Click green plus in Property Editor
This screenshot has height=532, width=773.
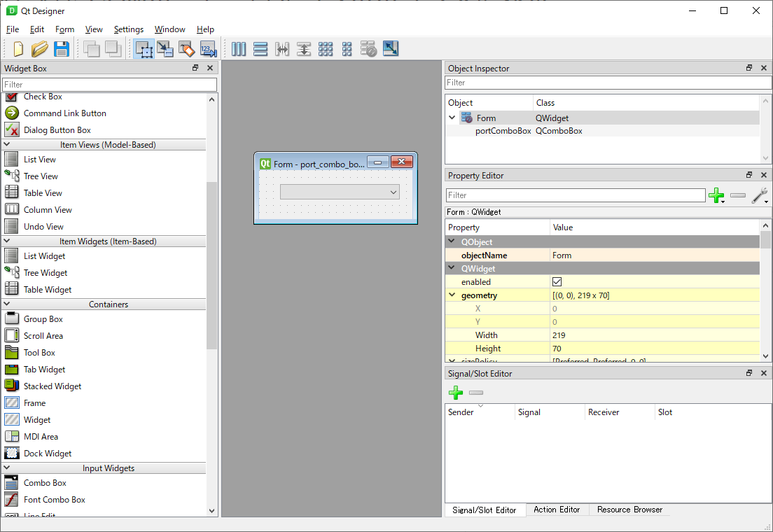pyautogui.click(x=716, y=195)
